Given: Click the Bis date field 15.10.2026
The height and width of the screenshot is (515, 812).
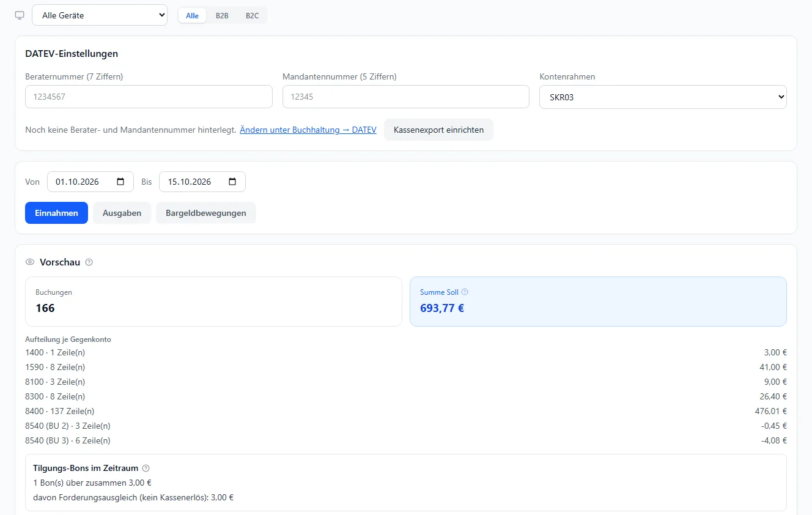Looking at the screenshot, I should click(x=202, y=182).
